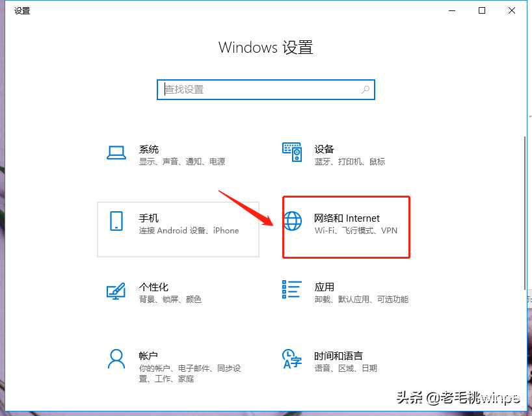Open the Network globe icon
This screenshot has height=416, width=532.
coord(292,221)
